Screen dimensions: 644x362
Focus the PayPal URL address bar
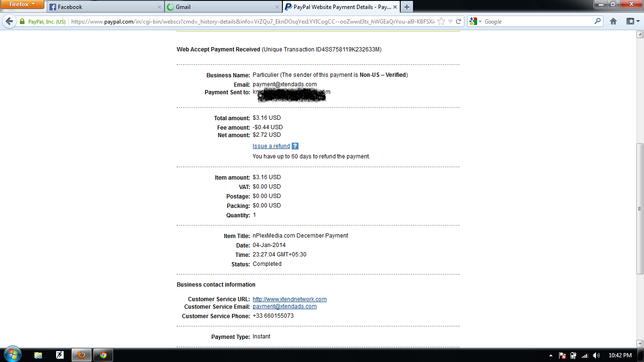pos(252,22)
